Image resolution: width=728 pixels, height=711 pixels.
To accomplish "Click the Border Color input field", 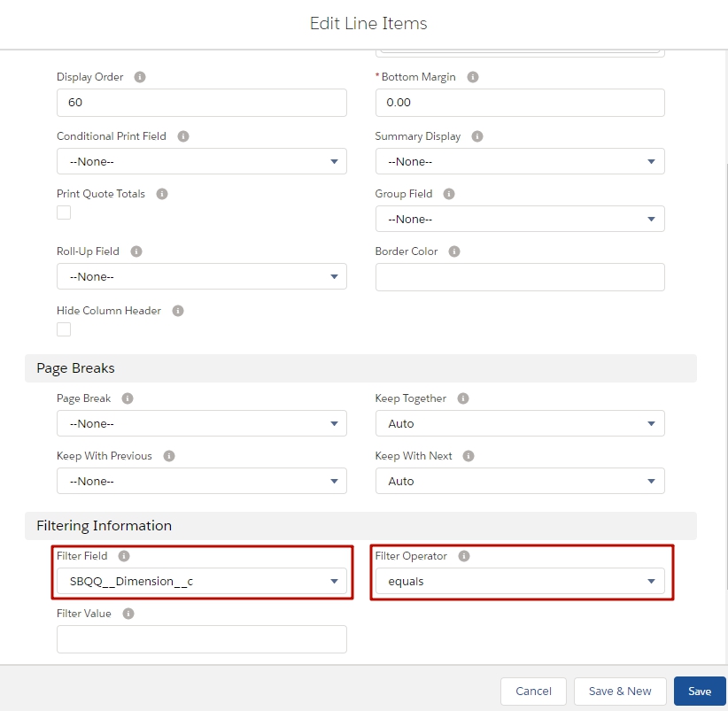I will click(x=520, y=277).
